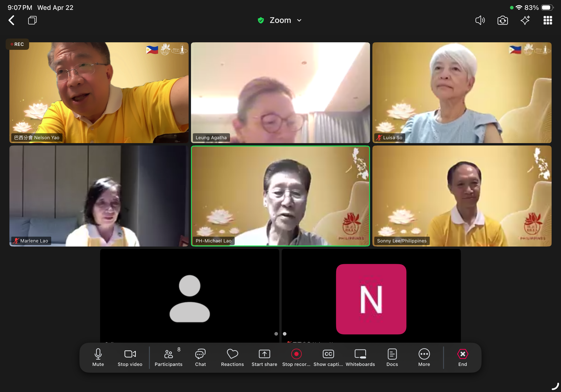End the meeting

(x=462, y=357)
